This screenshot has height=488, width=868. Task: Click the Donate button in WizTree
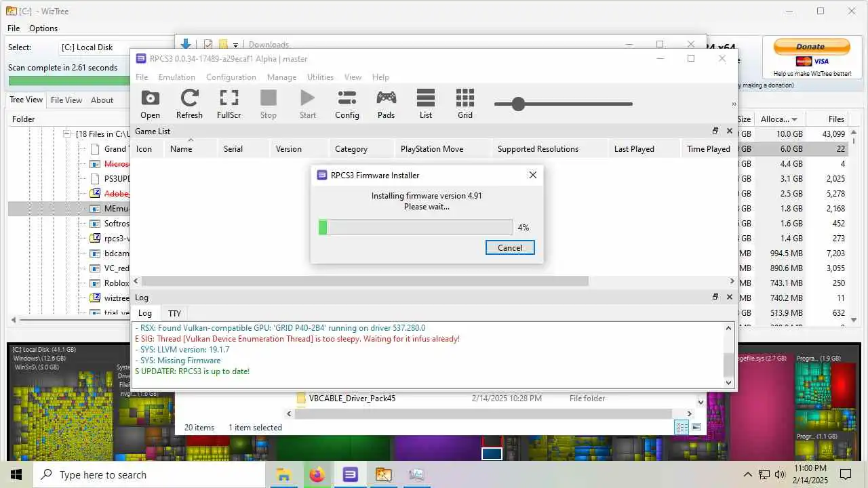tap(810, 47)
